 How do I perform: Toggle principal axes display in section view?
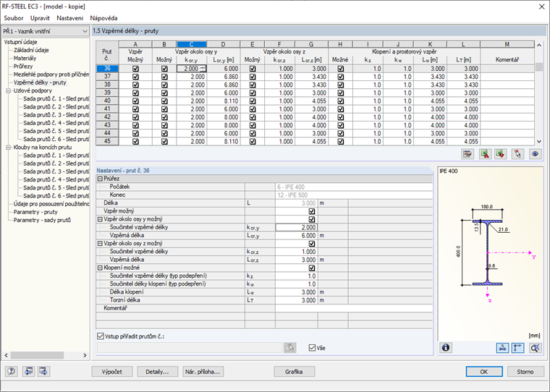click(518, 347)
